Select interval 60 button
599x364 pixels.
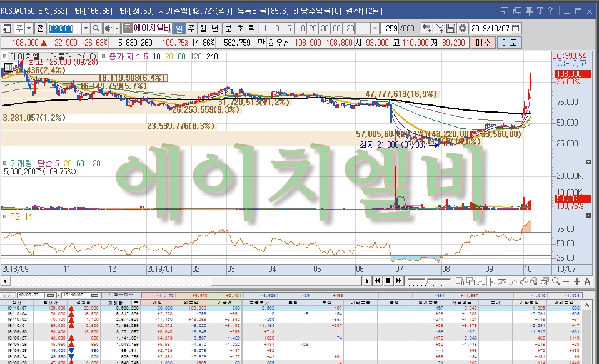pyautogui.click(x=336, y=28)
